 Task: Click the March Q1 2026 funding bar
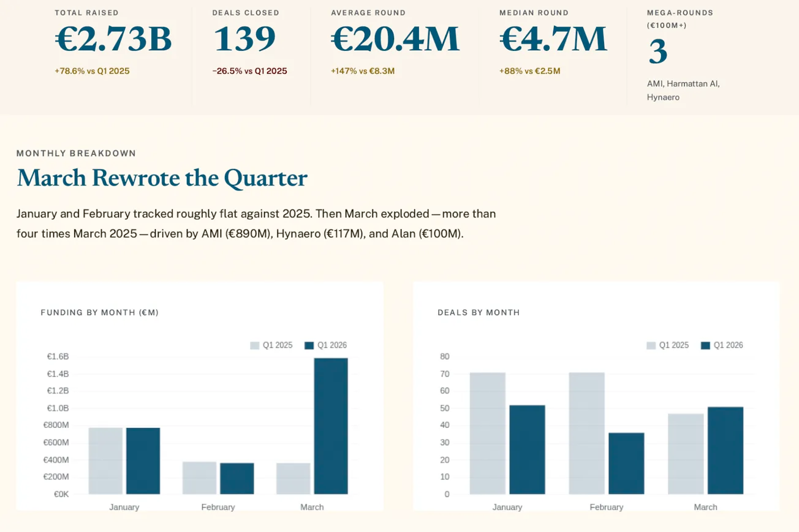click(331, 426)
